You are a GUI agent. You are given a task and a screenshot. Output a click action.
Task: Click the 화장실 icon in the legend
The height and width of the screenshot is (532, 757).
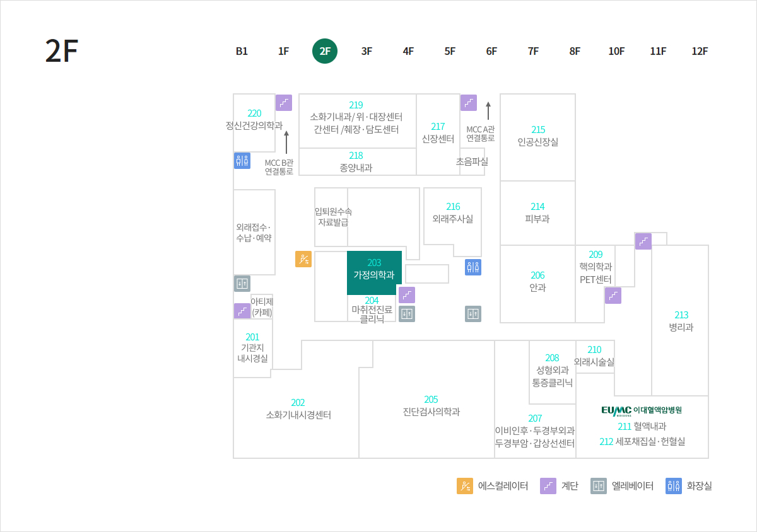coord(674,486)
